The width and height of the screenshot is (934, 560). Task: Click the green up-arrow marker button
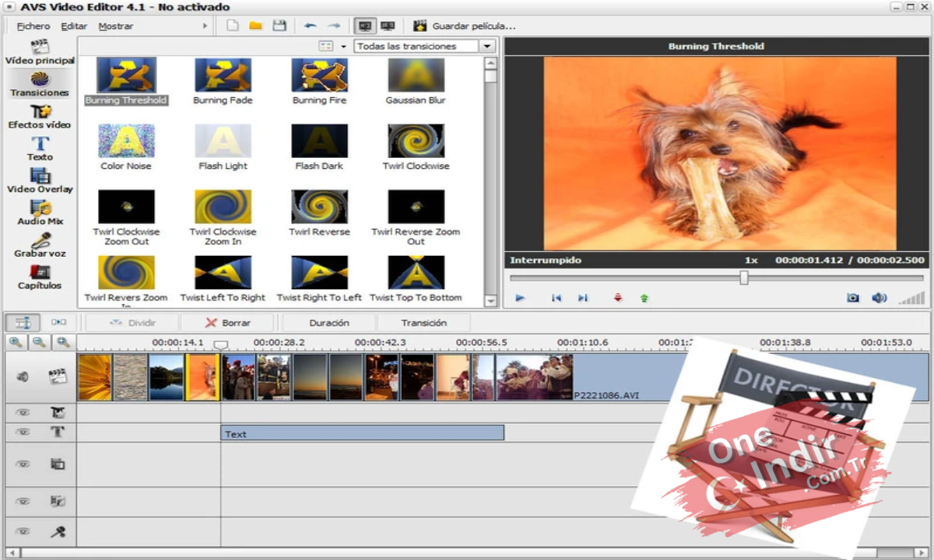(644, 298)
